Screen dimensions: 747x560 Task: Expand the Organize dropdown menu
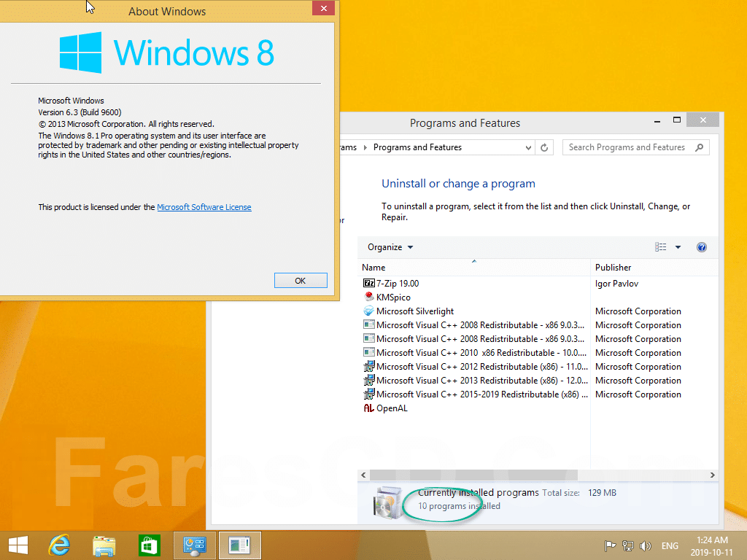coord(390,247)
